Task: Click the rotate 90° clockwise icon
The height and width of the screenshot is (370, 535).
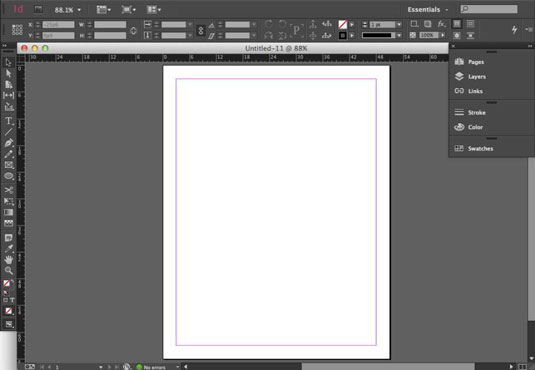Action: tap(269, 24)
